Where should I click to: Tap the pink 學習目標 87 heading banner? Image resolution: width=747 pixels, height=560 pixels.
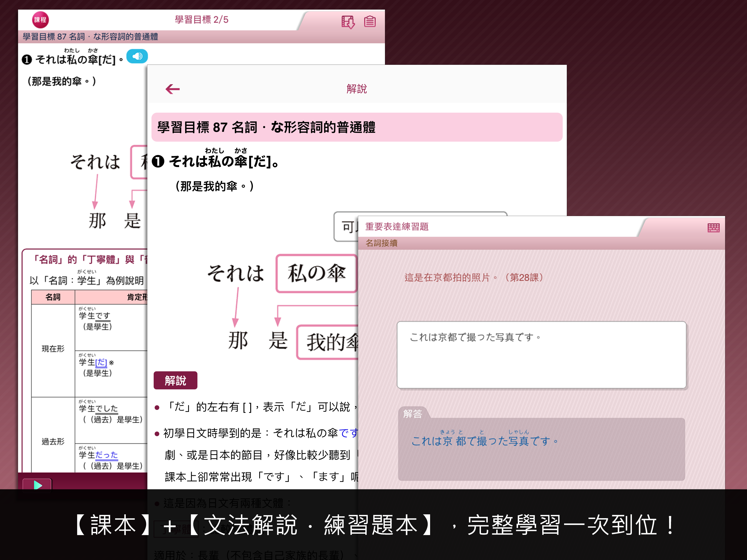[357, 127]
